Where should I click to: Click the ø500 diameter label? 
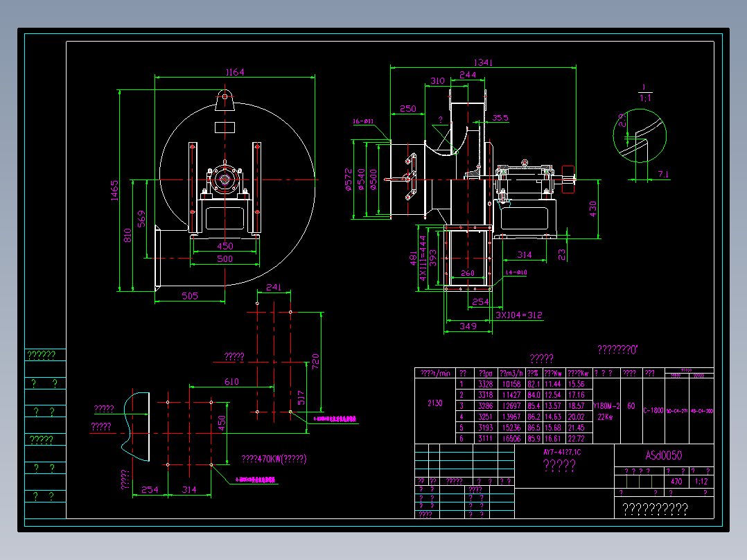coord(373,180)
